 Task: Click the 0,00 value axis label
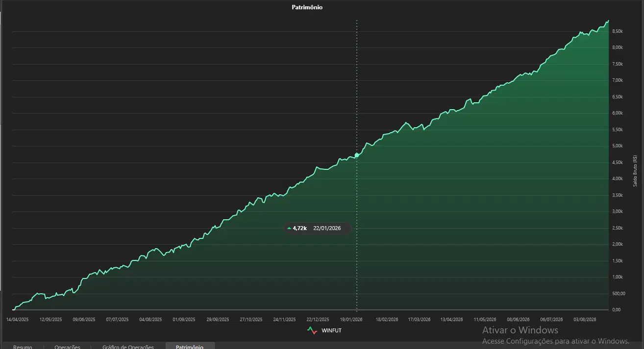tap(617, 310)
